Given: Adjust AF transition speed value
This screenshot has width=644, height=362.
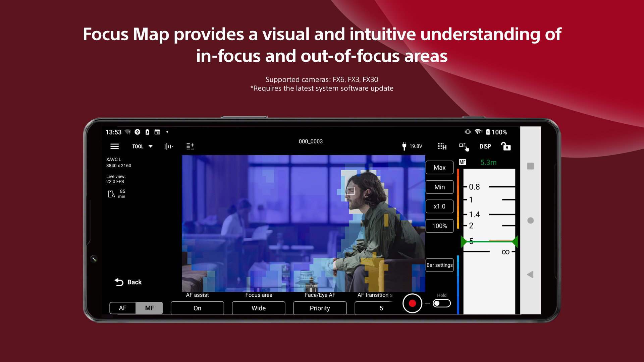Looking at the screenshot, I should pos(381,308).
